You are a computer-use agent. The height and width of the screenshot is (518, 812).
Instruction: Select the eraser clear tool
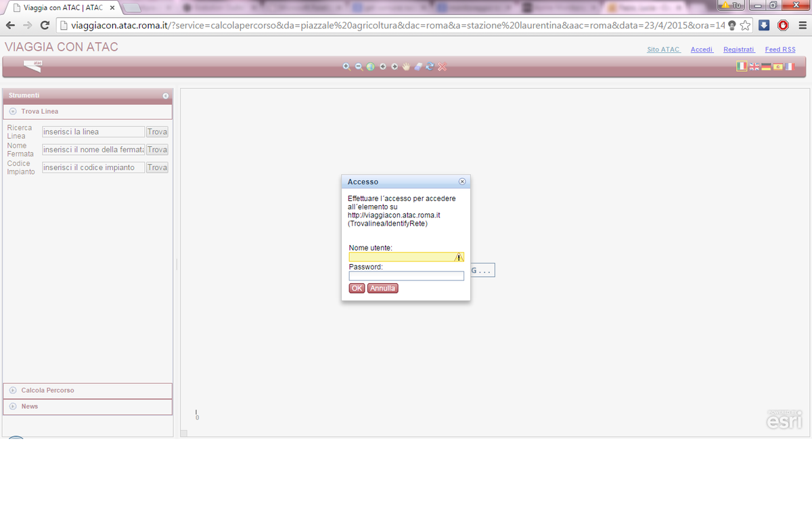[418, 66]
